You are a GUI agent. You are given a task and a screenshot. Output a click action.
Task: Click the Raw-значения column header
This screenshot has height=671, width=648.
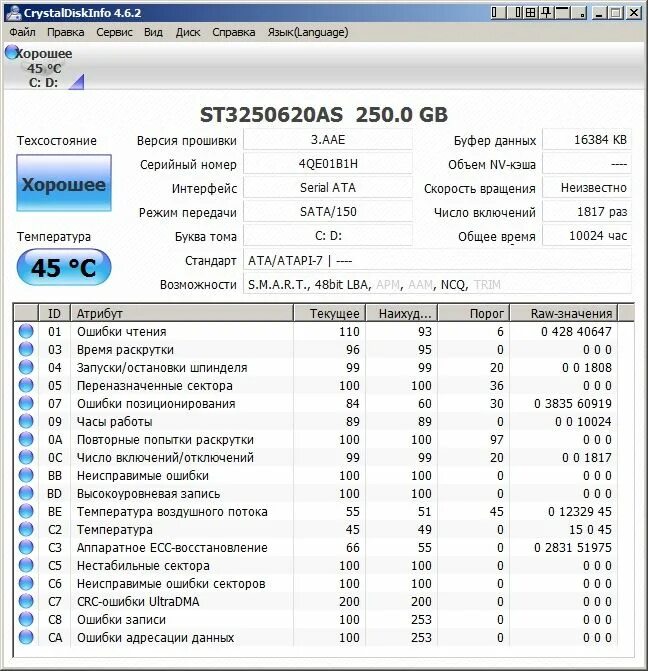pyautogui.click(x=564, y=313)
